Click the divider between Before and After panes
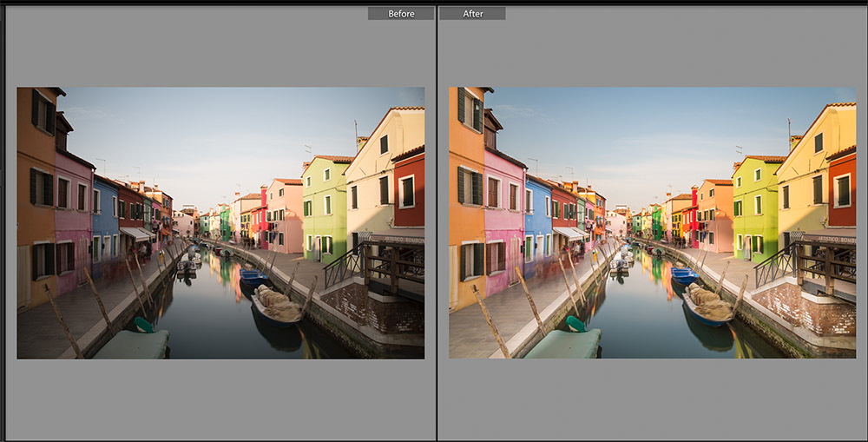868x442 pixels. pyautogui.click(x=437, y=222)
